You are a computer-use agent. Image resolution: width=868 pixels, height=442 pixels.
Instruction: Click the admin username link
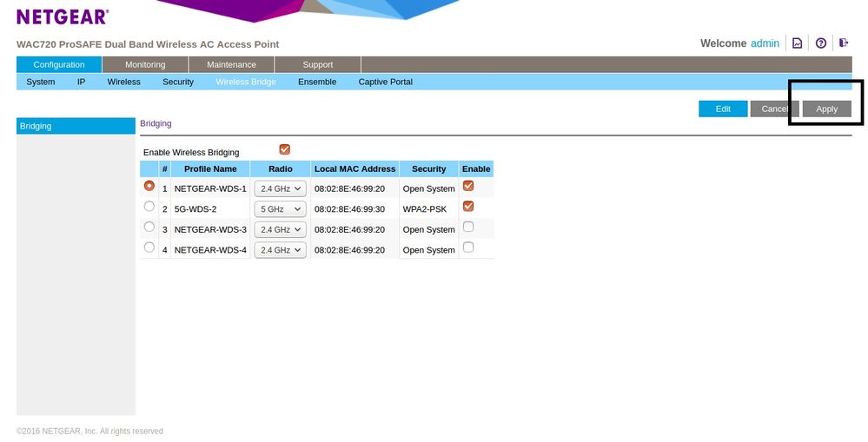(765, 43)
